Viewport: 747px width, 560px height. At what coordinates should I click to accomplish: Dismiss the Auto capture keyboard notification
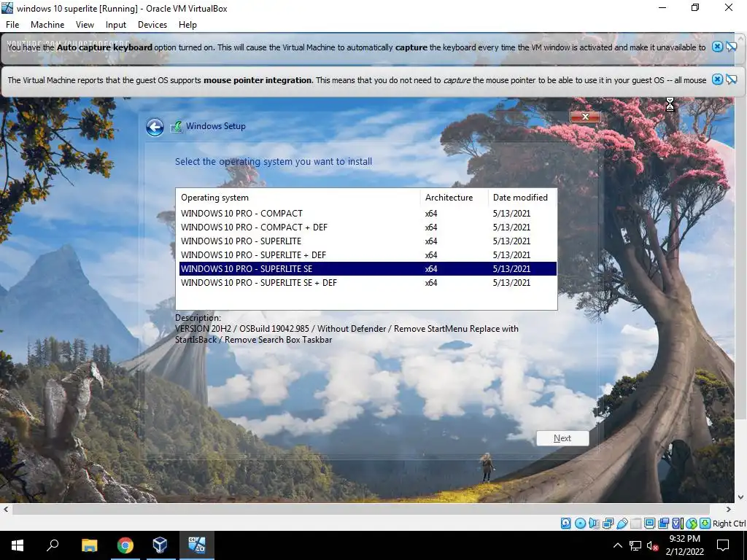coord(718,47)
